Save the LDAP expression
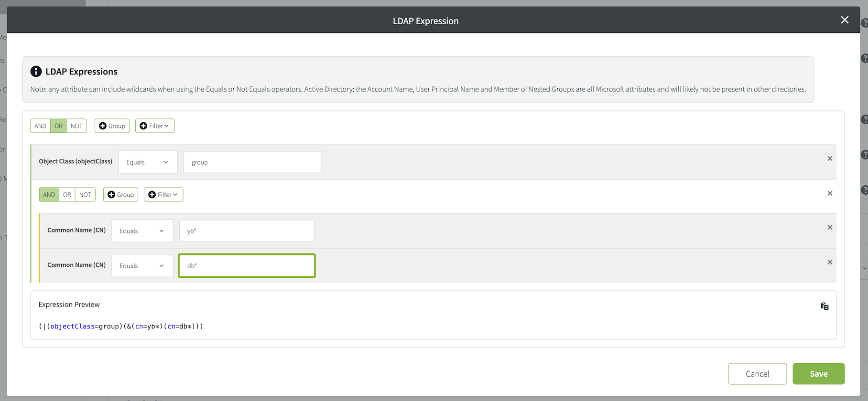 (818, 374)
